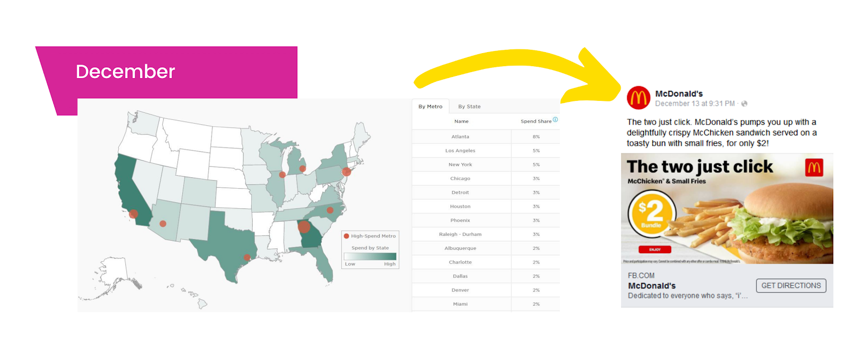
Task: Click the 8% spend share for Atlanta
Action: pyautogui.click(x=536, y=137)
